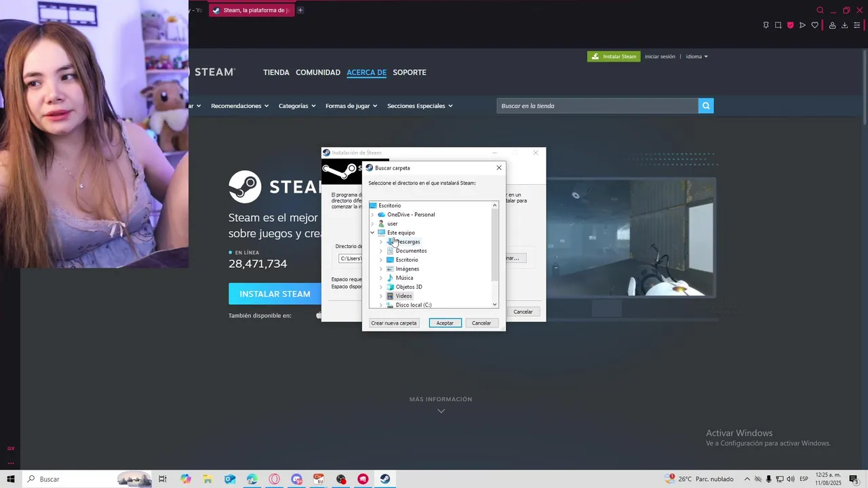Click the browser profile account icon
The height and width of the screenshot is (488, 868).
(832, 25)
